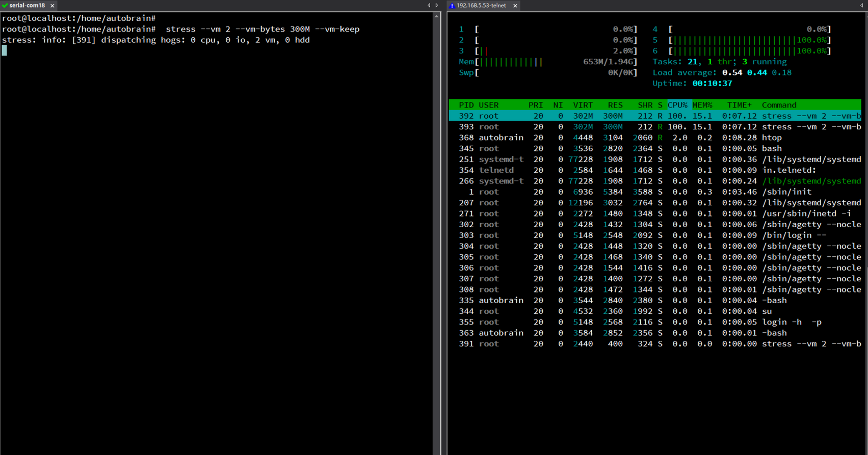The width and height of the screenshot is (868, 455).
Task: Sort processes by MEM% column header
Action: 702,105
